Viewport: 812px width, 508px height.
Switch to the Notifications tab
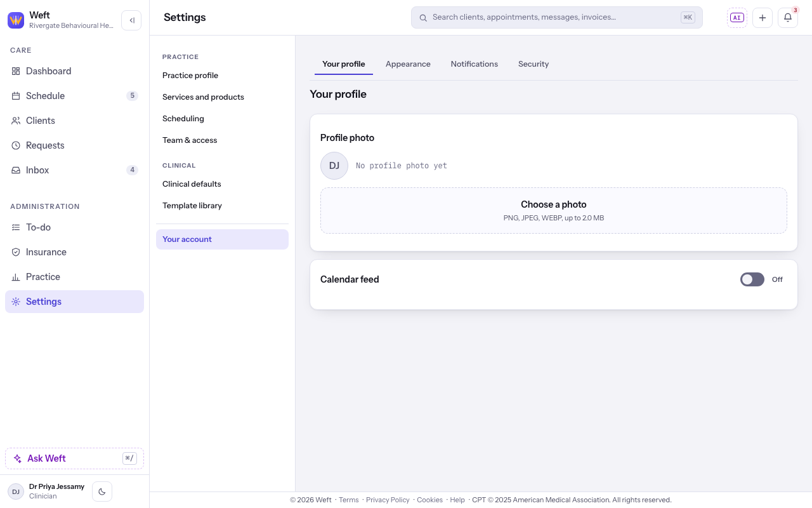(x=475, y=64)
